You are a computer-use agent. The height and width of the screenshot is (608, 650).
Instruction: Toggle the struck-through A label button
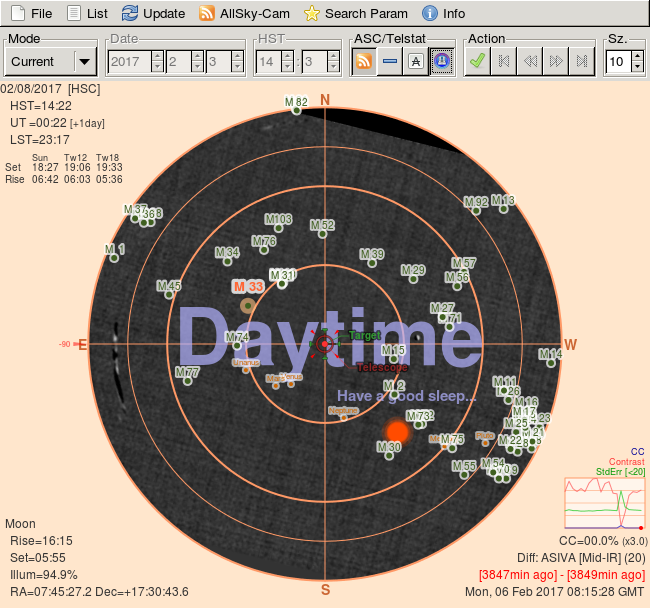[415, 61]
